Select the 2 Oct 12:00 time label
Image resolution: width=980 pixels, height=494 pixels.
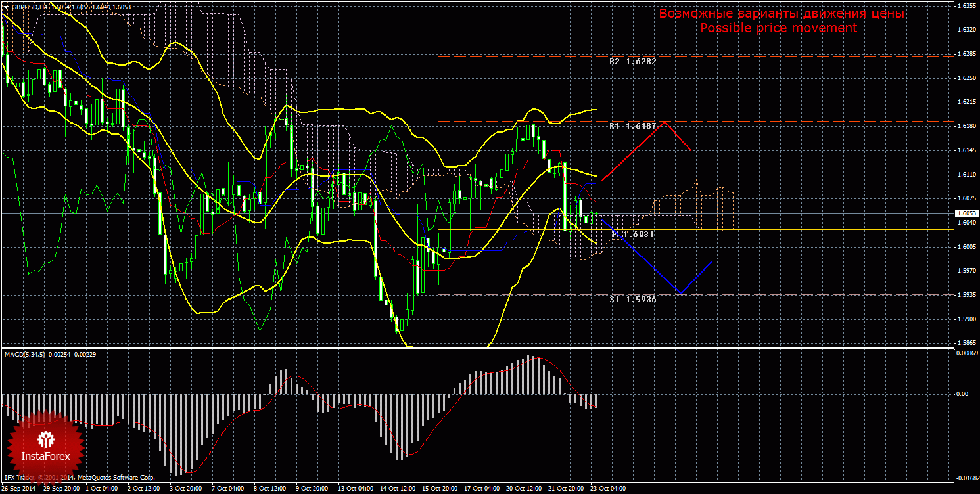pos(143,489)
